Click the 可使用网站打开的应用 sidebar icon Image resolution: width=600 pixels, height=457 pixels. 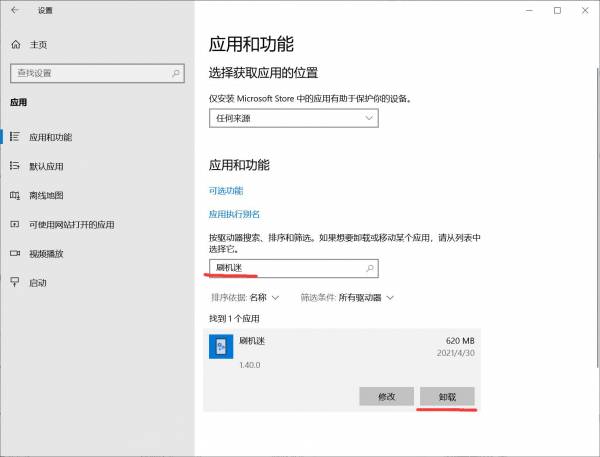tap(15, 224)
